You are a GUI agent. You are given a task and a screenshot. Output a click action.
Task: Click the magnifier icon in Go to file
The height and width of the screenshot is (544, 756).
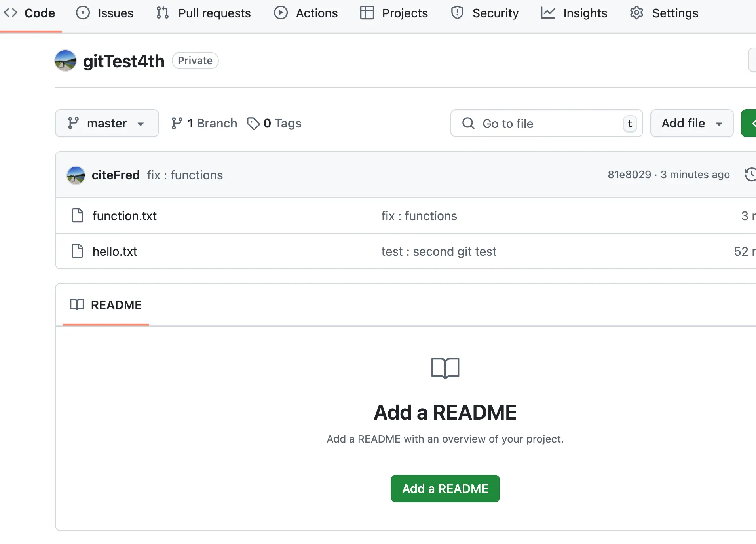pyautogui.click(x=468, y=124)
